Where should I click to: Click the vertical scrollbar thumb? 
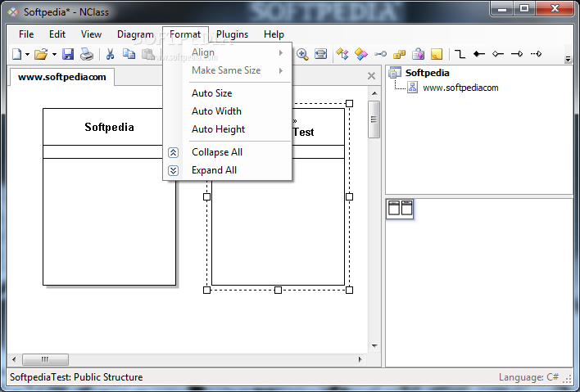tap(374, 119)
